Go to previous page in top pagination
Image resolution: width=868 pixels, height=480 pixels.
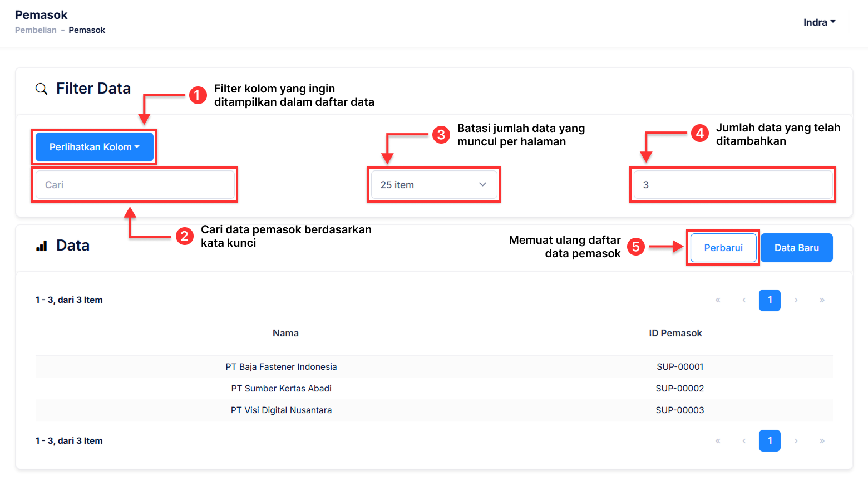pos(744,300)
